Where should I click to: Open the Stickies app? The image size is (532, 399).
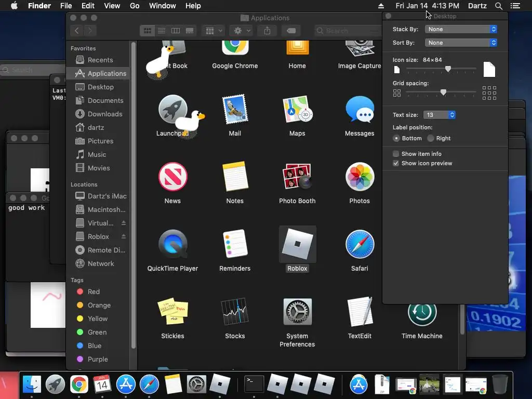(172, 312)
